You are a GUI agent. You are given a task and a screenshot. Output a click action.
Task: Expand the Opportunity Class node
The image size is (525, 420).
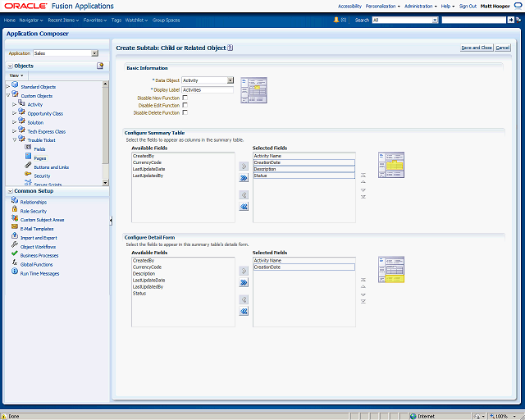tap(15, 113)
